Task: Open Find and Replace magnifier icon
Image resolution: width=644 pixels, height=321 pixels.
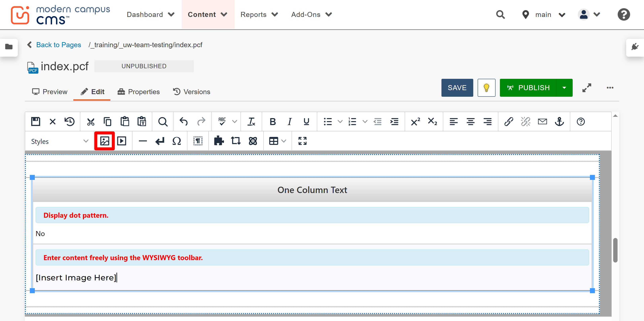Action: click(x=163, y=122)
